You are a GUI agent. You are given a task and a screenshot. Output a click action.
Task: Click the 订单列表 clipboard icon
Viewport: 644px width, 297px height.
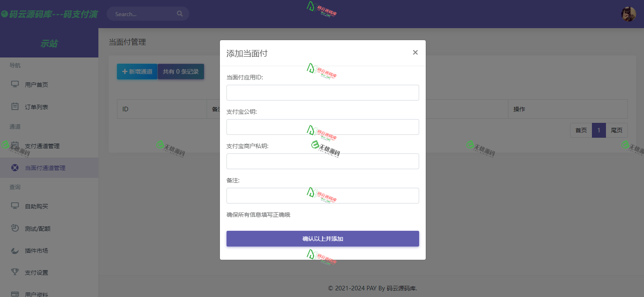(14, 106)
